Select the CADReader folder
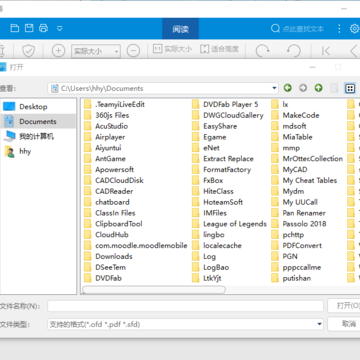 tap(108, 191)
